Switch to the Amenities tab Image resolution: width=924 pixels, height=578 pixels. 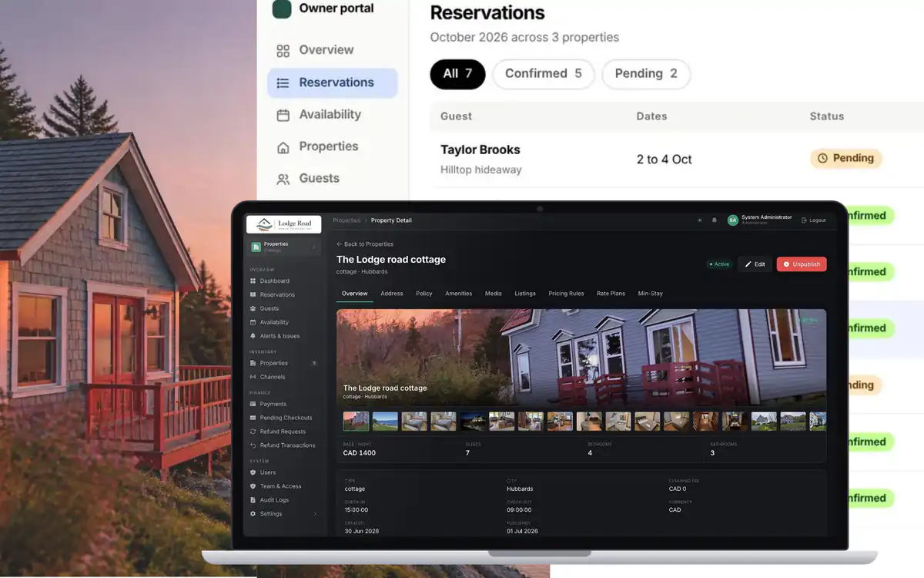pyautogui.click(x=459, y=294)
